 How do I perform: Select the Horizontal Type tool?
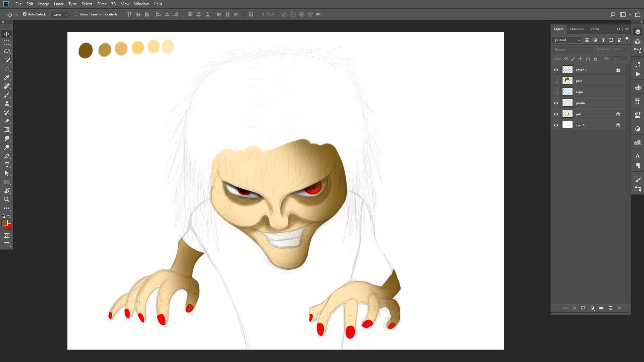click(x=7, y=165)
